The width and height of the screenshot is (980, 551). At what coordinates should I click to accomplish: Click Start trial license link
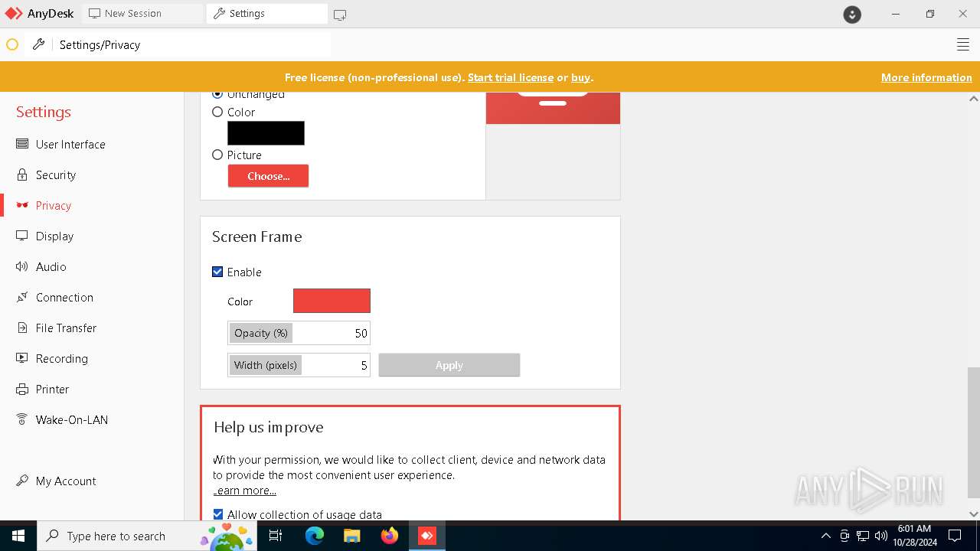[x=511, y=77]
